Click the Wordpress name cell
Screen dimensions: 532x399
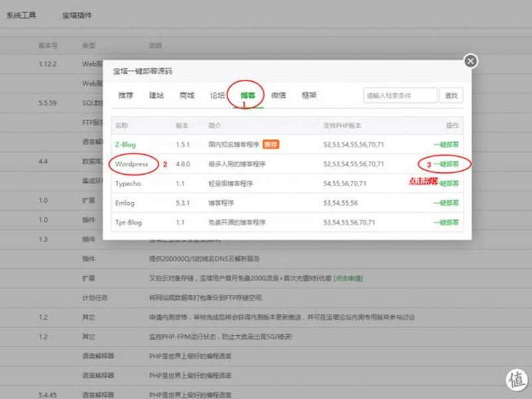coord(132,164)
